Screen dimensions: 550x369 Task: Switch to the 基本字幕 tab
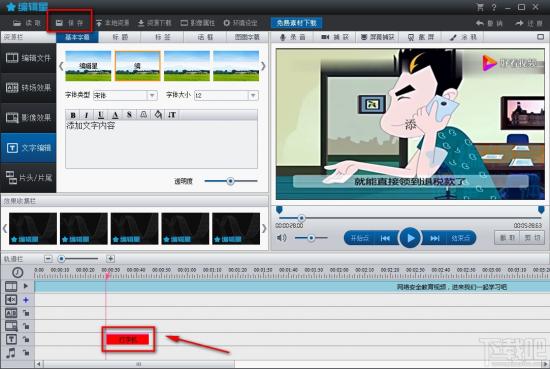pos(77,37)
